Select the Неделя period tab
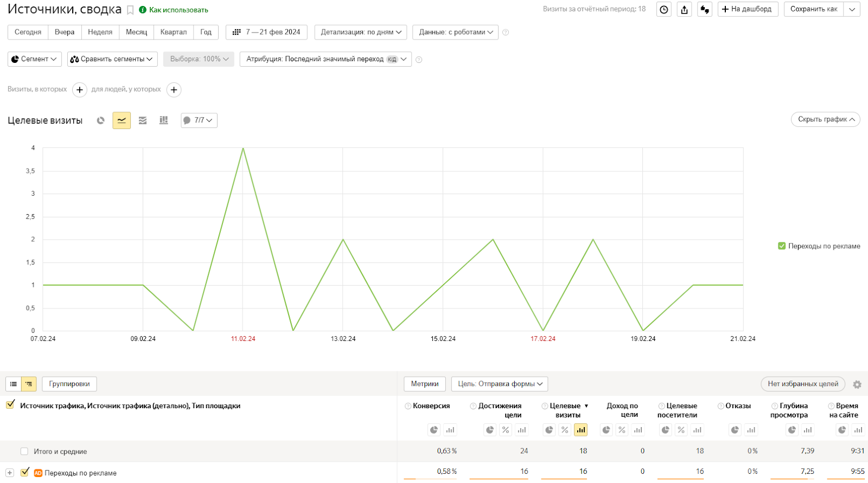 pyautogui.click(x=100, y=32)
